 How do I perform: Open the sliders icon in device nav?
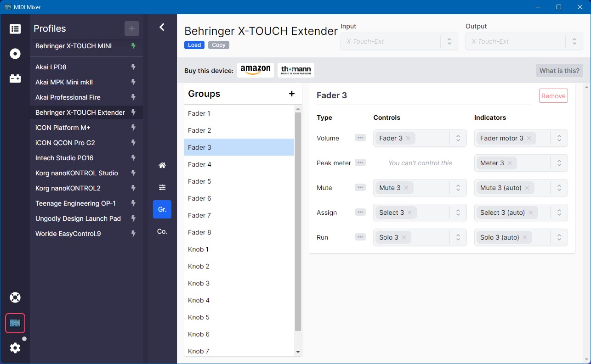[x=162, y=187]
